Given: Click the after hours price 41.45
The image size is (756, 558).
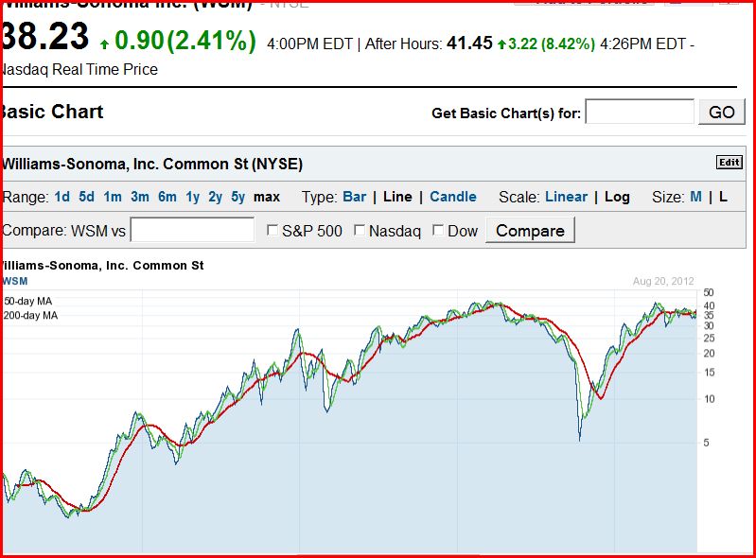Looking at the screenshot, I should coord(469,44).
